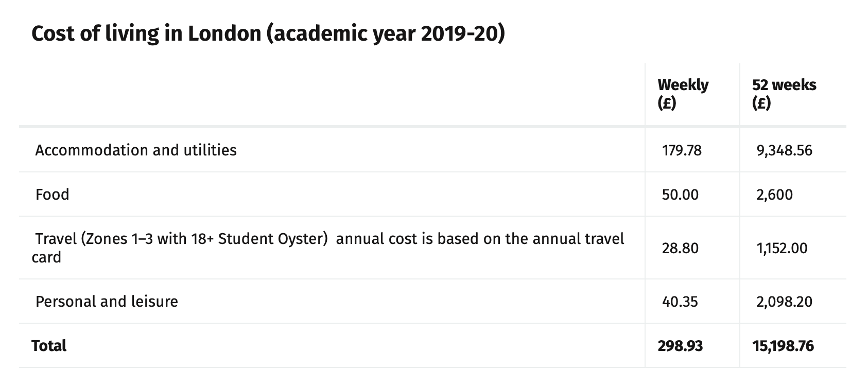Select the 28.80 weekly travel value

pos(680,248)
